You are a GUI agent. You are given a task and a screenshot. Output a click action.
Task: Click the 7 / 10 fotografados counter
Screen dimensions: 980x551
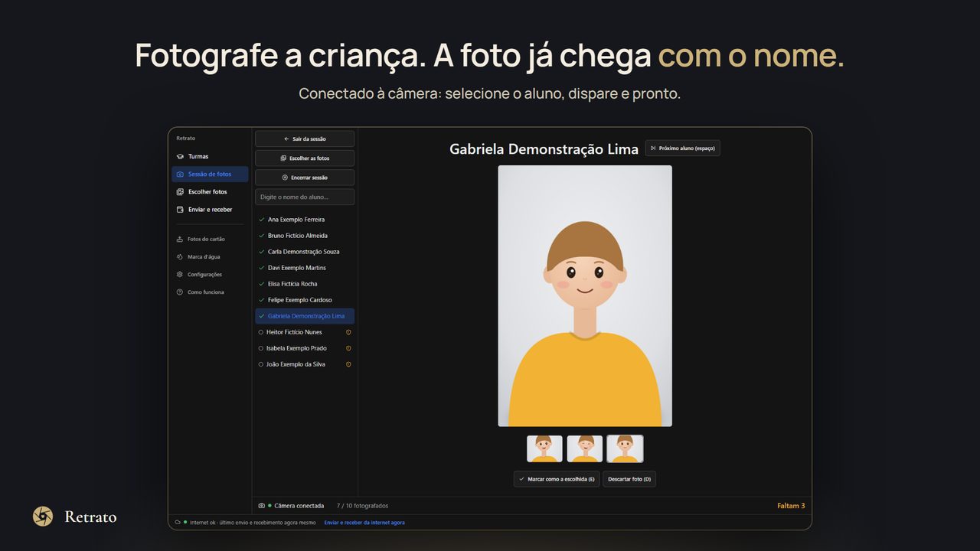[363, 506]
